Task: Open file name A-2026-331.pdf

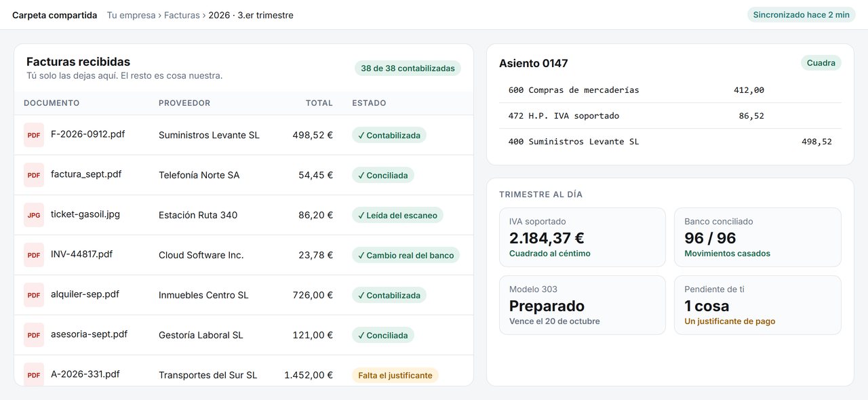Action: (85, 374)
